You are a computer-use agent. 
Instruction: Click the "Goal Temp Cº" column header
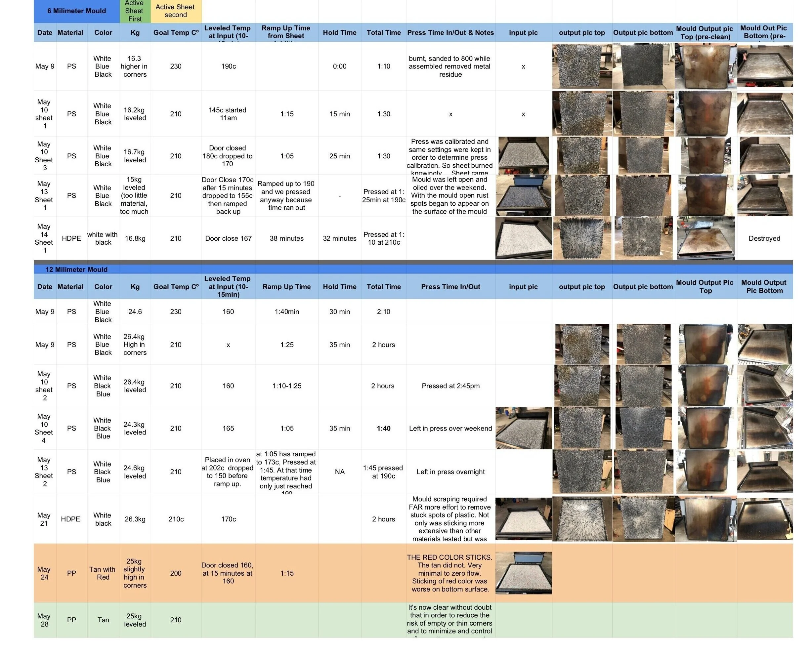click(175, 33)
